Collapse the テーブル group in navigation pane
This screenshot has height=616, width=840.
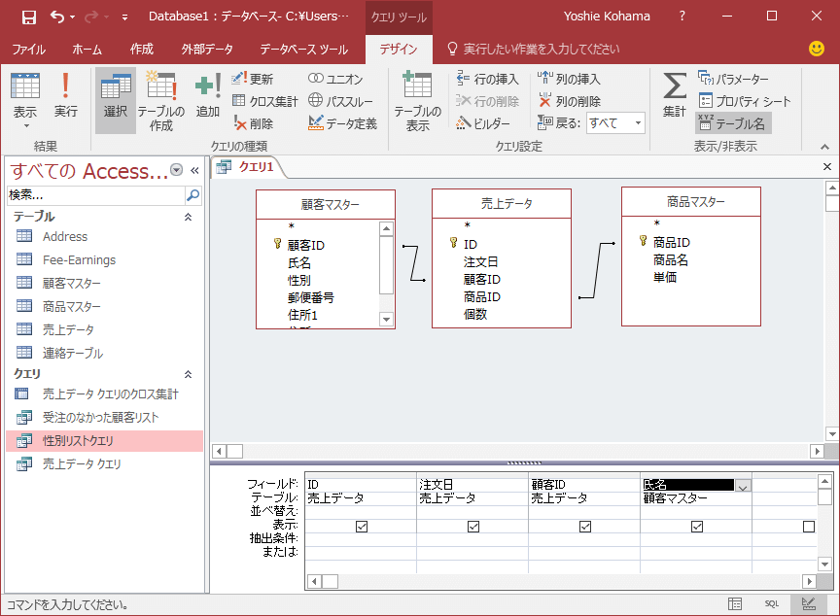[188, 217]
